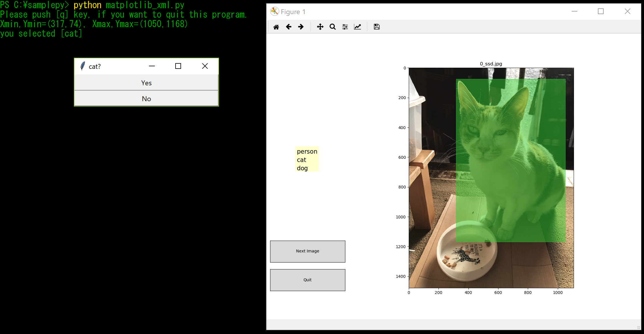Close the cat? dialog window

[205, 66]
